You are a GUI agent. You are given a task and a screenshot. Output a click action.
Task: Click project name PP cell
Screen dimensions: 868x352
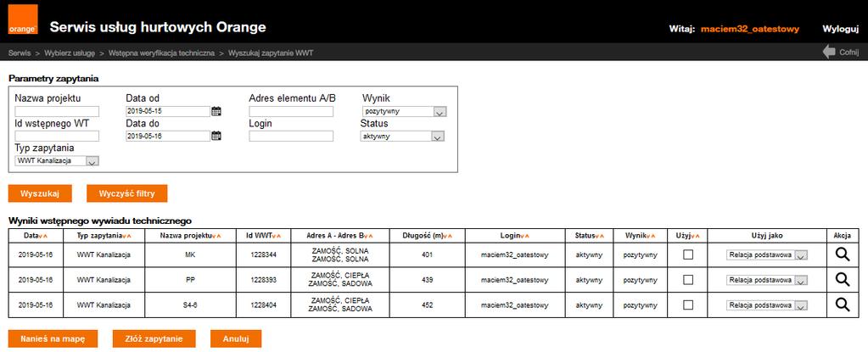pos(190,280)
